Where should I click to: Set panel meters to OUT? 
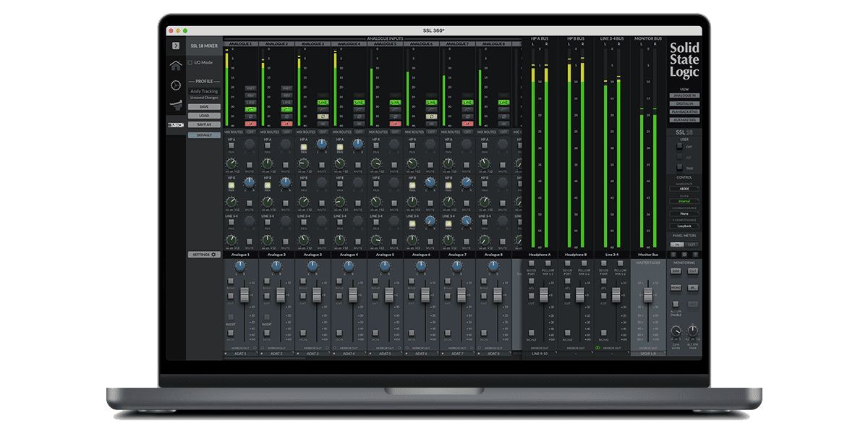pos(692,244)
